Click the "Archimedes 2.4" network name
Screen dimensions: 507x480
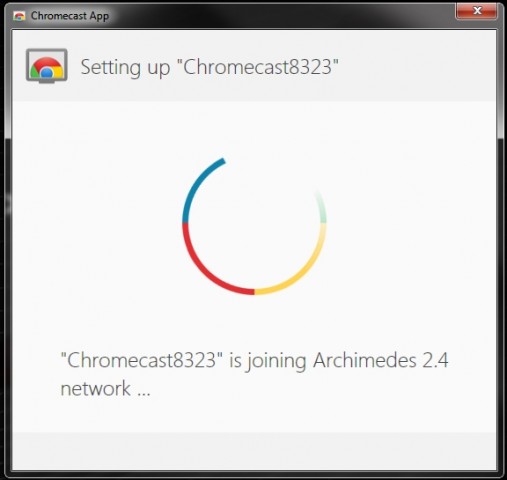click(381, 360)
